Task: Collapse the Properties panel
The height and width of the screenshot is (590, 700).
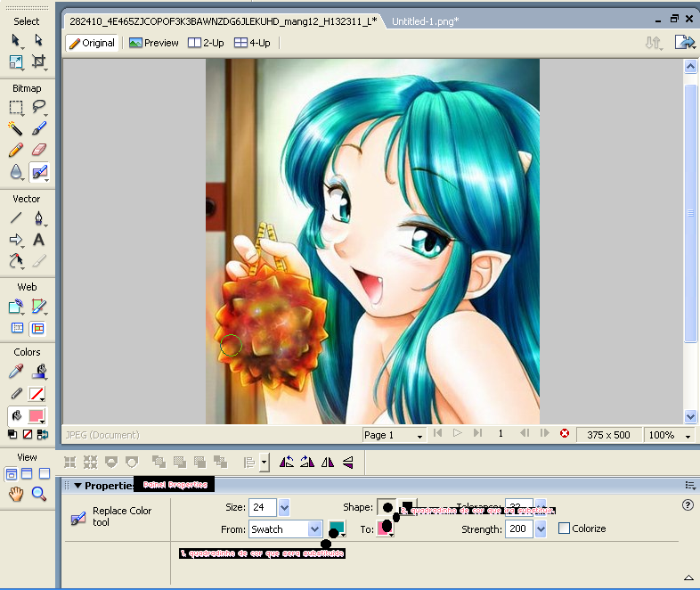Action: tap(77, 486)
